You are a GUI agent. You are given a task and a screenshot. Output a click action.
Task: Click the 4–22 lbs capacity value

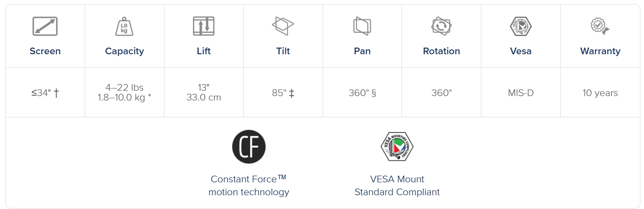coord(124,88)
